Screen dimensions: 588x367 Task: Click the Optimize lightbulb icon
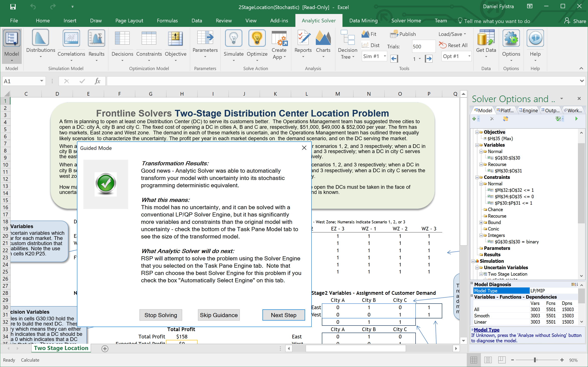pyautogui.click(x=257, y=38)
